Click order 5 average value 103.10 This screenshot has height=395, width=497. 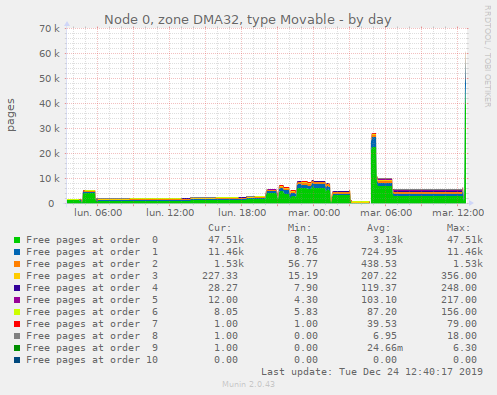click(379, 300)
